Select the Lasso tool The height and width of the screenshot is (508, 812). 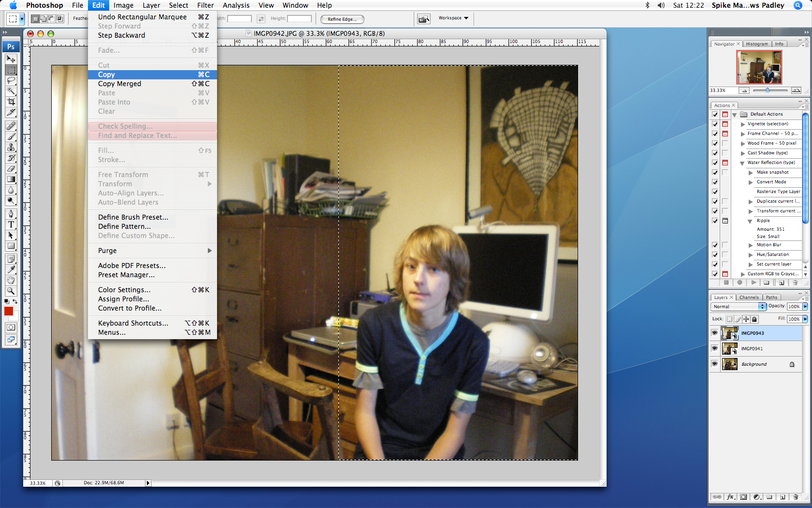pos(11,81)
